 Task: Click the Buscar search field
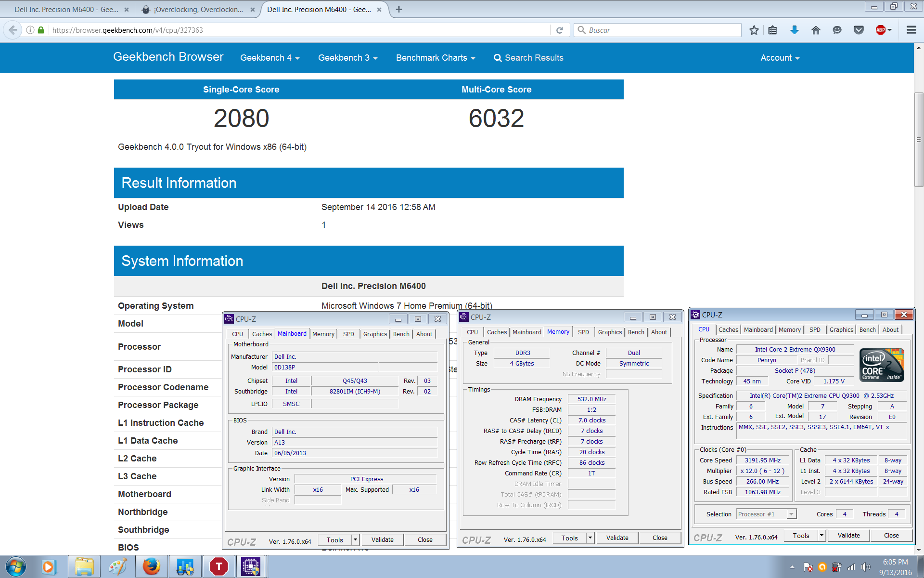[x=657, y=30]
